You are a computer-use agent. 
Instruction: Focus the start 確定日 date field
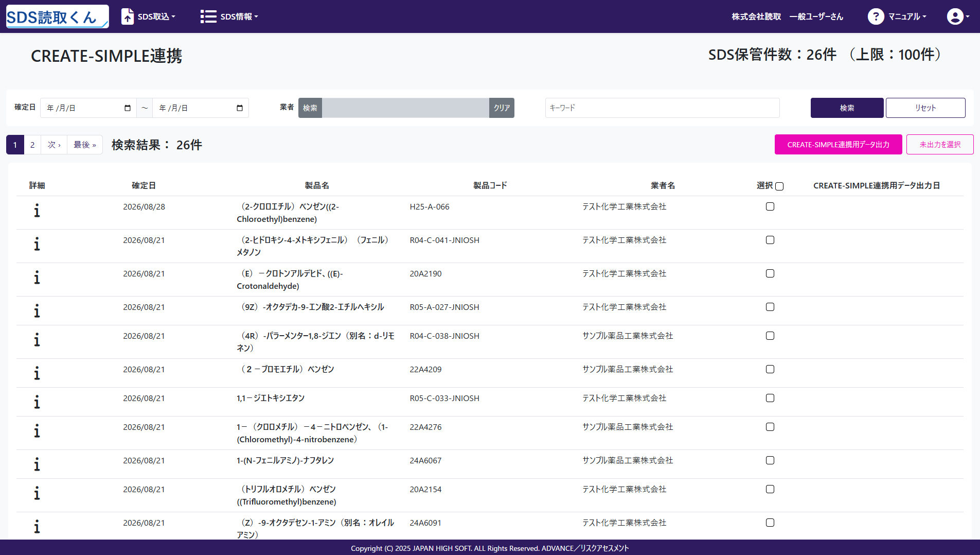[x=88, y=108]
